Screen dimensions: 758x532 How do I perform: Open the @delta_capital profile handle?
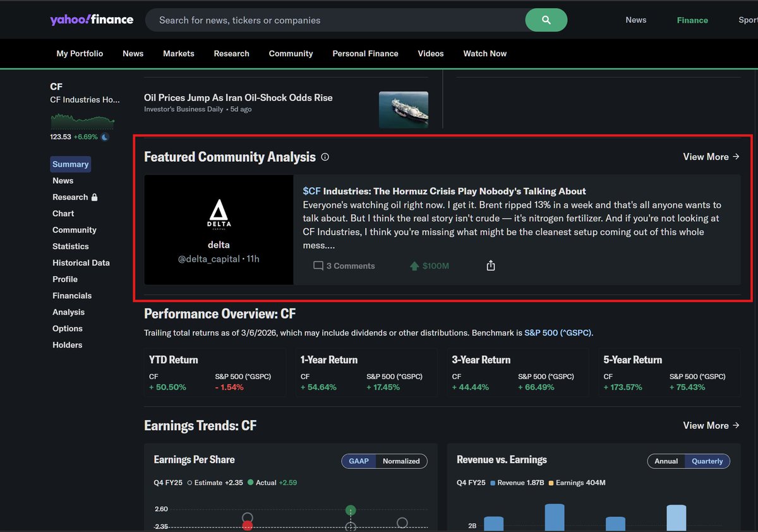[x=209, y=259]
